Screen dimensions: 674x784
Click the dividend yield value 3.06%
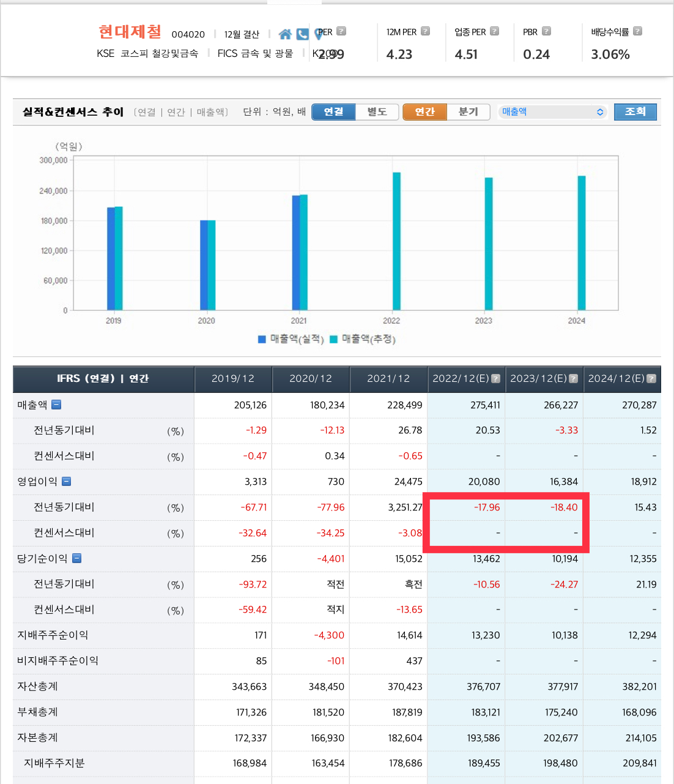tap(610, 54)
